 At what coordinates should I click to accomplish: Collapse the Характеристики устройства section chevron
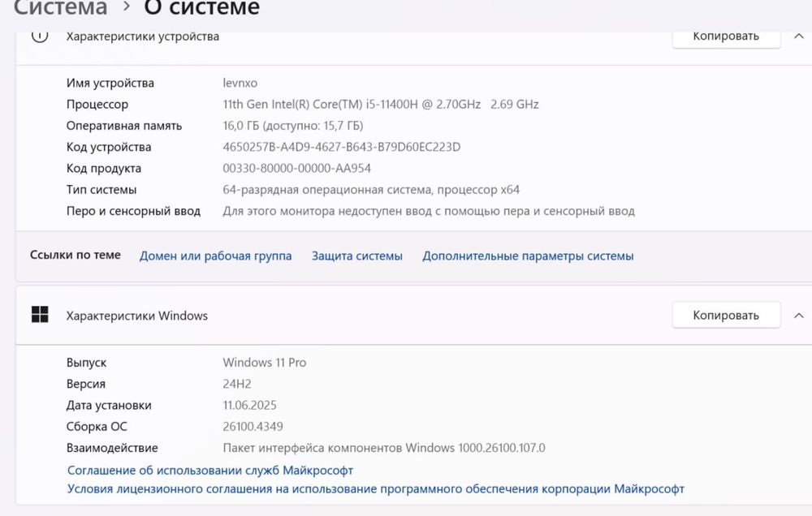click(799, 37)
